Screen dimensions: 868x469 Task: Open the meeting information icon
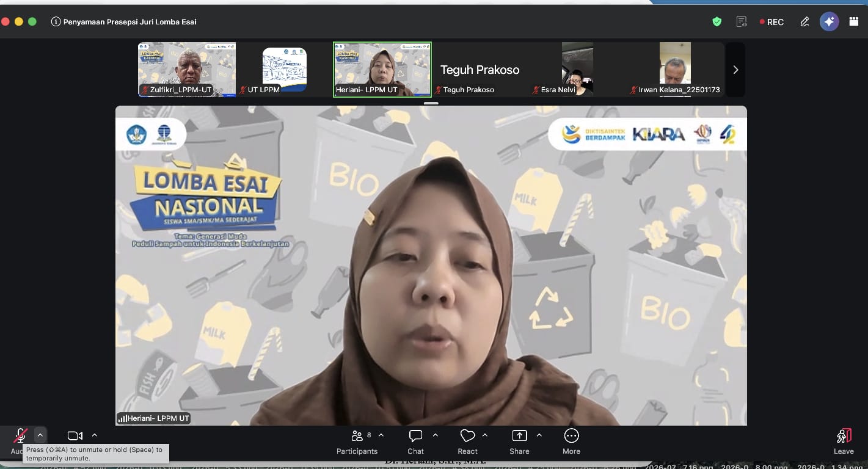pyautogui.click(x=56, y=22)
